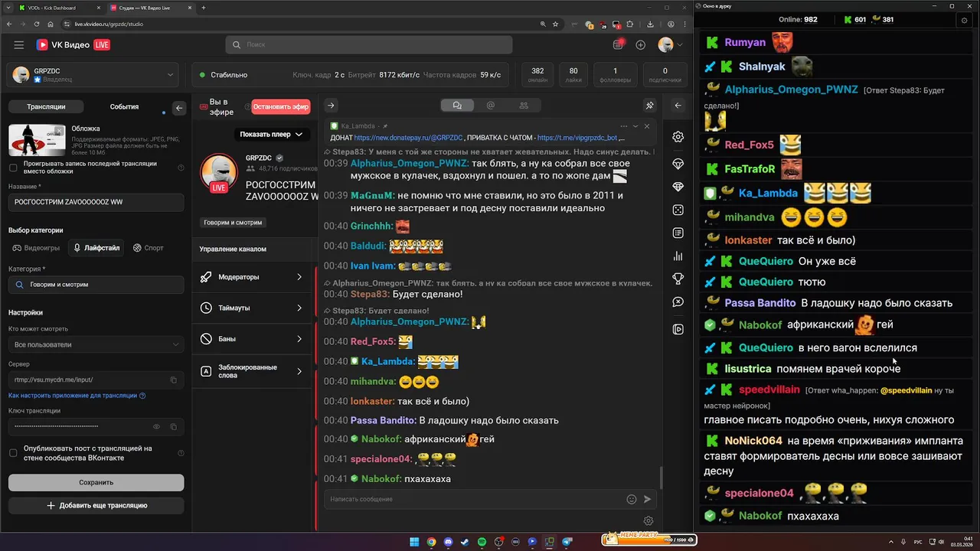
Task: Open Chrome extensions puzzle icon
Action: (629, 24)
